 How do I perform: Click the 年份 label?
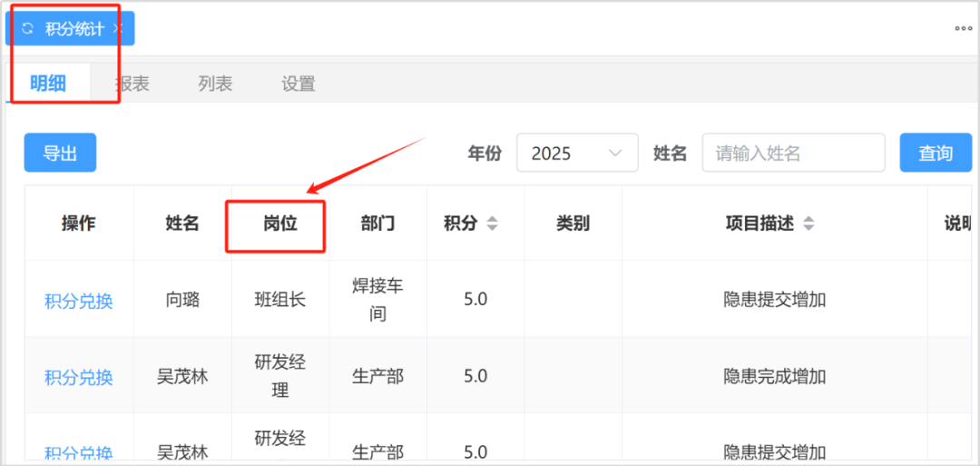[x=485, y=153]
